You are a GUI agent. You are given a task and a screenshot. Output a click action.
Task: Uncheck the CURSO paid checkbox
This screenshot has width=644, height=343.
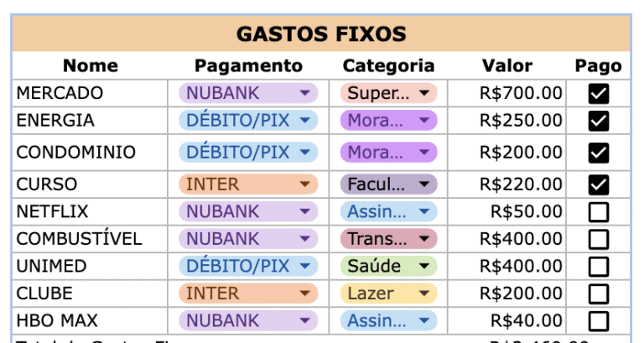598,184
